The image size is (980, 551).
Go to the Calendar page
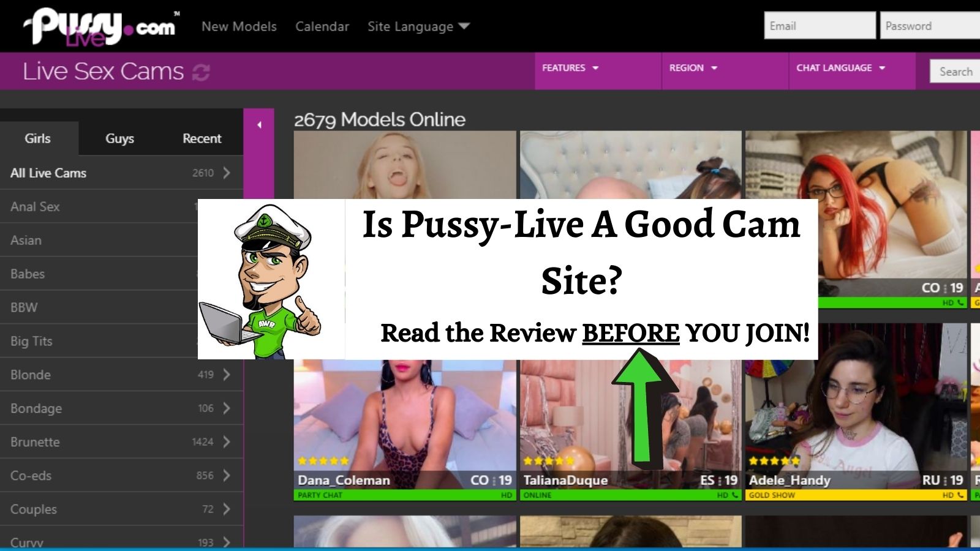[x=322, y=26]
